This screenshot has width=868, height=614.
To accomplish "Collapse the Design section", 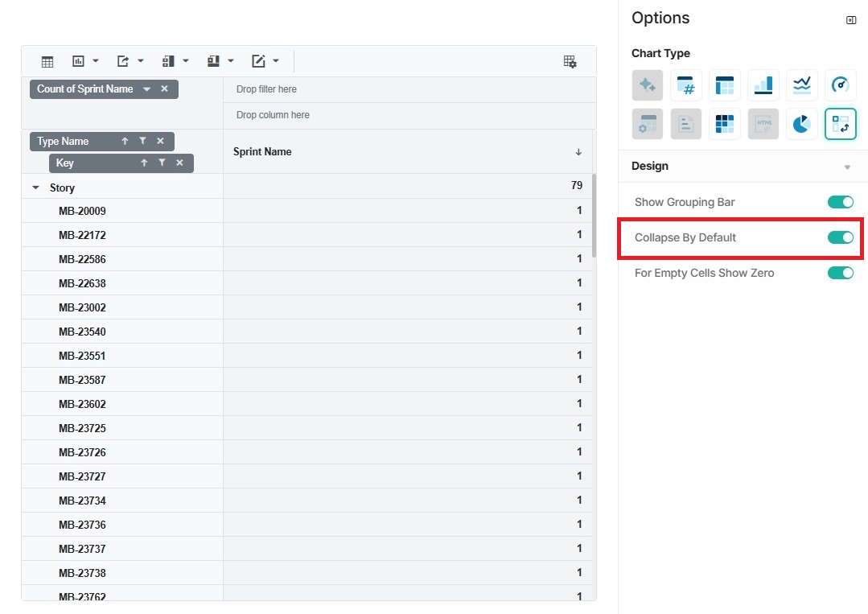I will pyautogui.click(x=846, y=167).
